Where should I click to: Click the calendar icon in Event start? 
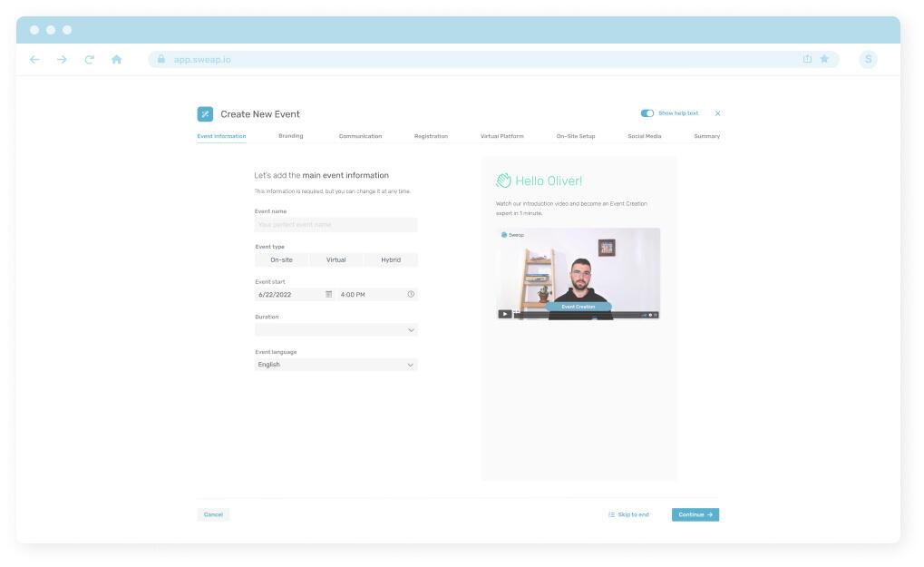(328, 295)
